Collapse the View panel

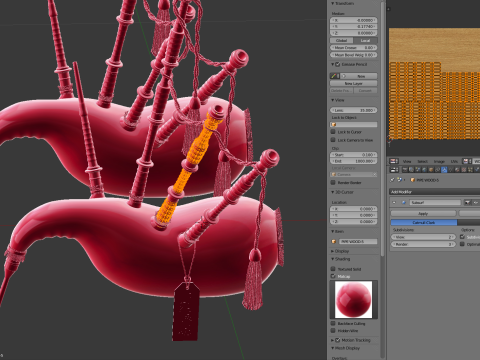(x=332, y=100)
